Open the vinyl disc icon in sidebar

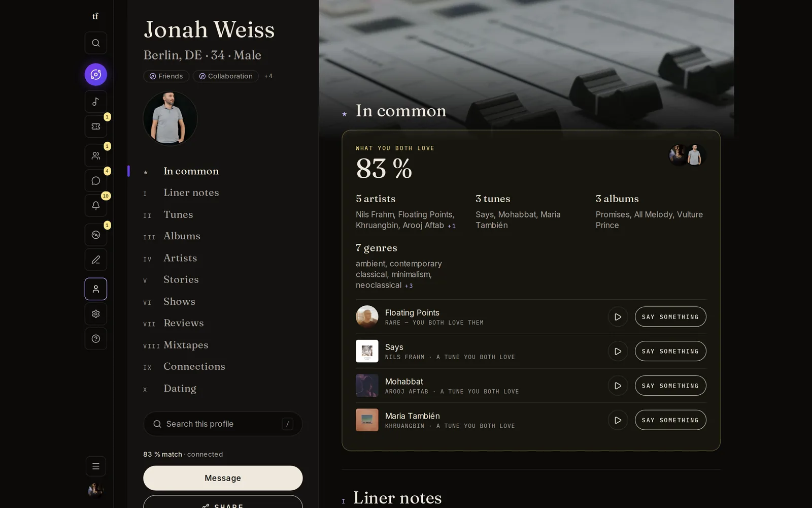[96, 235]
